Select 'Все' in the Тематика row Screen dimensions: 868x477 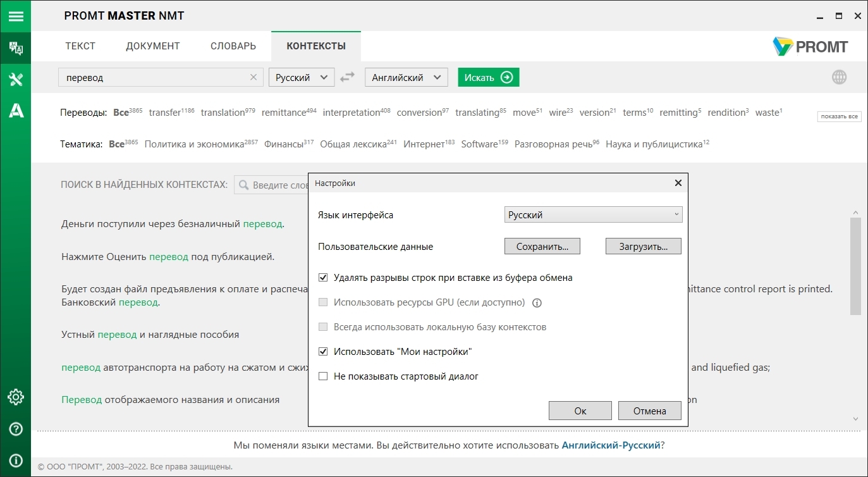123,144
